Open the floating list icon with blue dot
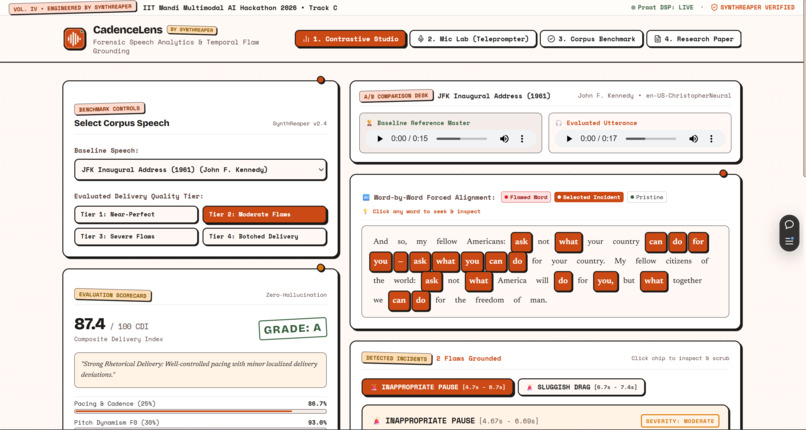The height and width of the screenshot is (430, 806). (789, 241)
